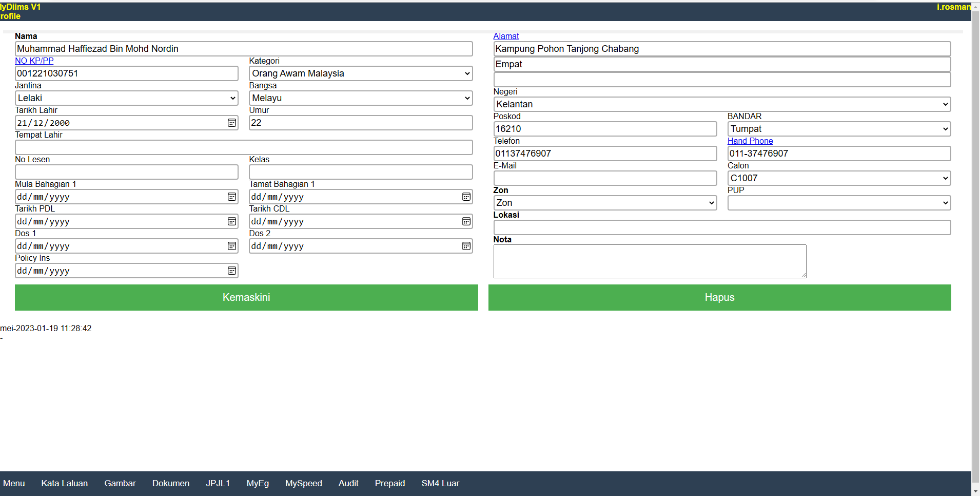Expand the Zon dropdown
This screenshot has height=497, width=980.
pyautogui.click(x=604, y=203)
